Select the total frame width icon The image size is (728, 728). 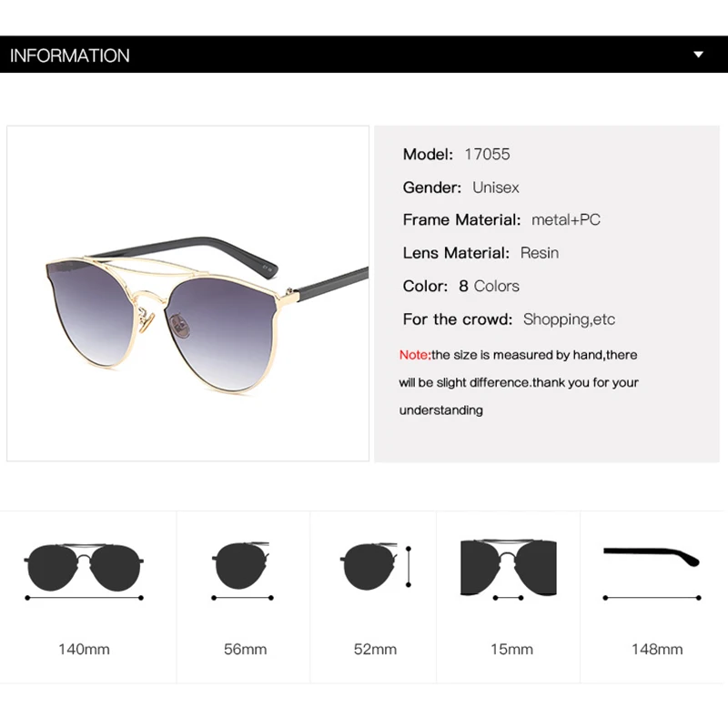coord(84,571)
